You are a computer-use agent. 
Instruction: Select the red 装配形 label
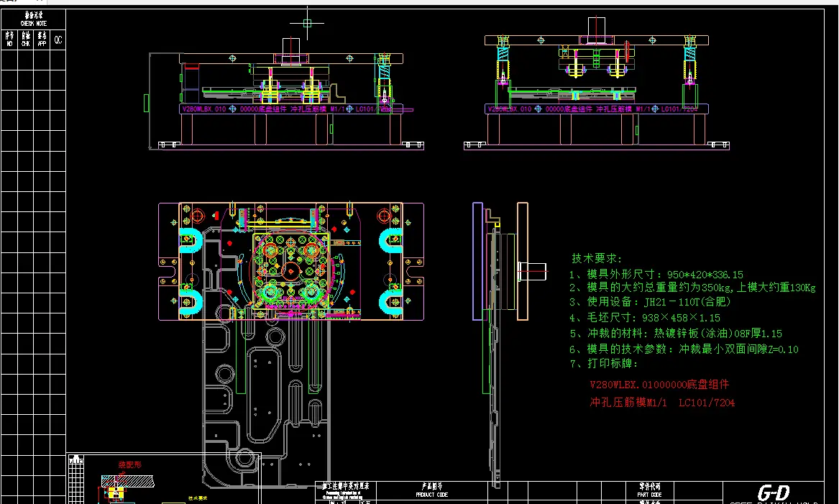(x=130, y=465)
